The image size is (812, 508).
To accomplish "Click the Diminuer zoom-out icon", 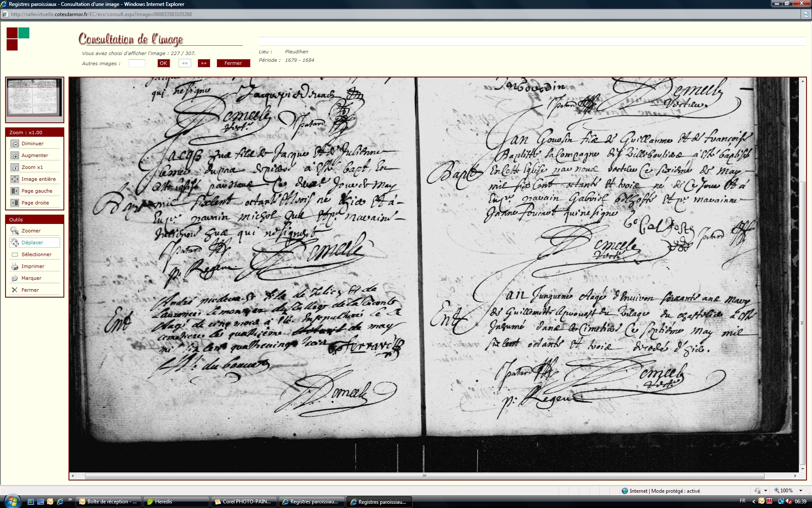I will [x=15, y=144].
